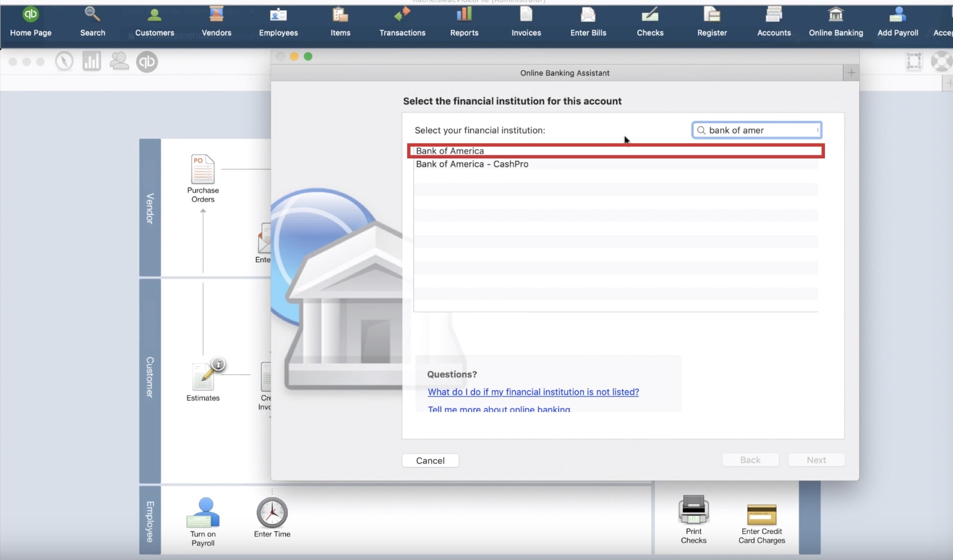
Task: Click the plus button in assistant title bar
Action: point(851,73)
